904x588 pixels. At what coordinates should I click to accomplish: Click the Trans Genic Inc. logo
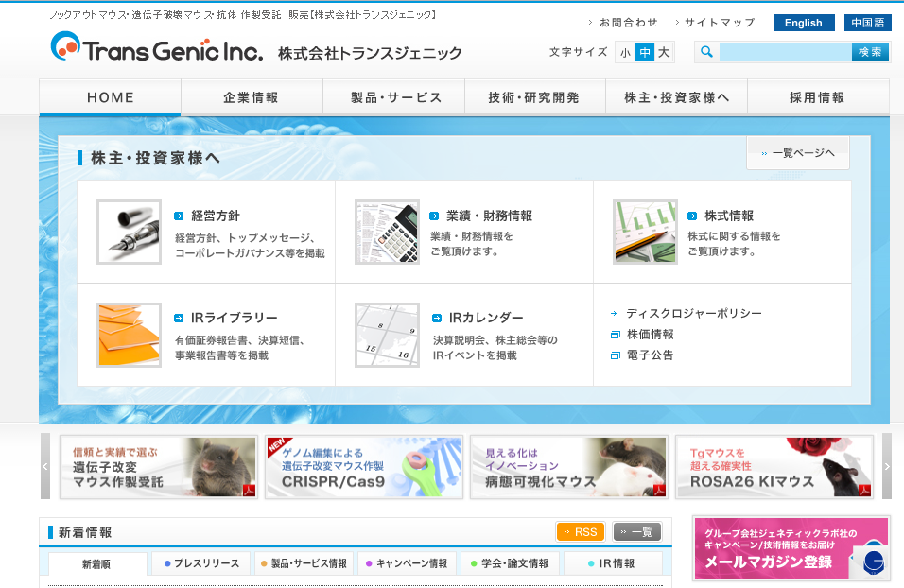point(156,46)
